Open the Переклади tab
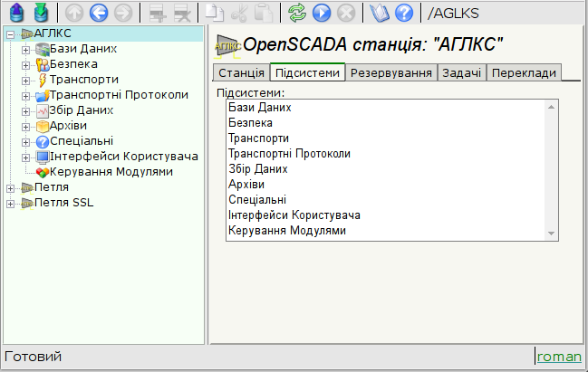This screenshot has width=588, height=372. click(x=524, y=72)
